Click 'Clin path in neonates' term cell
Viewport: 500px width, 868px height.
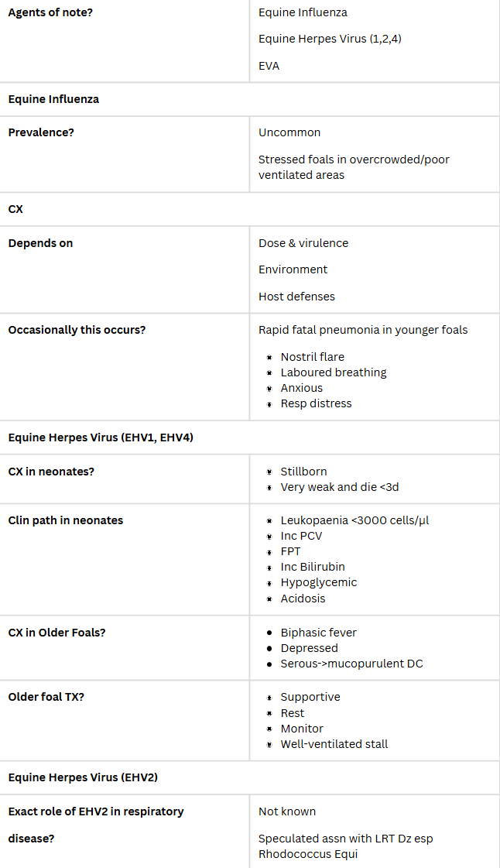66,520
